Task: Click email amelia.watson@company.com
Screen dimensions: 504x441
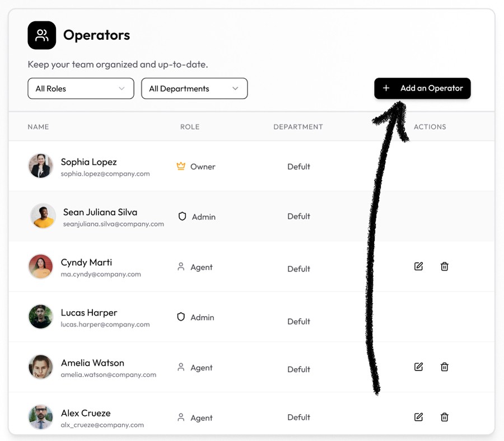Action: pos(108,374)
